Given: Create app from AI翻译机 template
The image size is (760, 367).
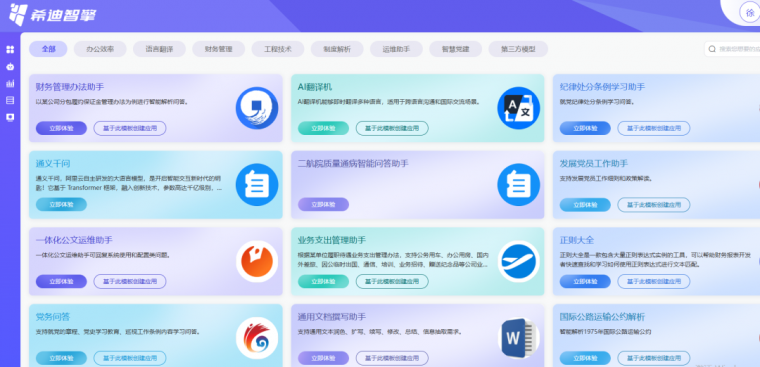Looking at the screenshot, I should tap(392, 128).
